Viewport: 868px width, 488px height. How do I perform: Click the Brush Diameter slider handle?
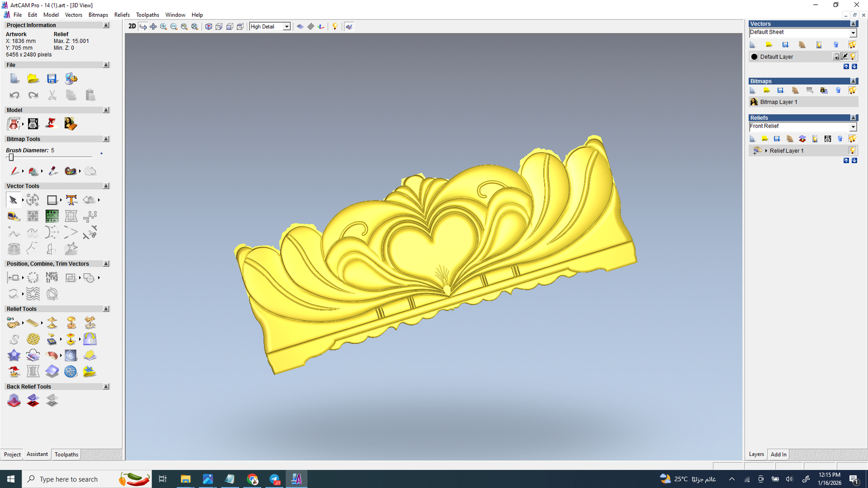[x=11, y=157]
